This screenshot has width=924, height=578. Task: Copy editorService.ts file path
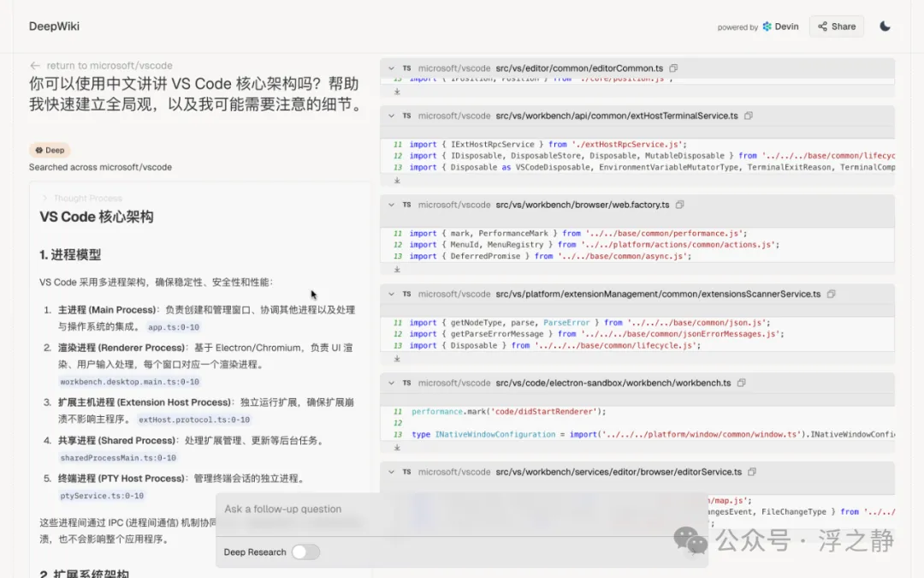pyautogui.click(x=752, y=473)
